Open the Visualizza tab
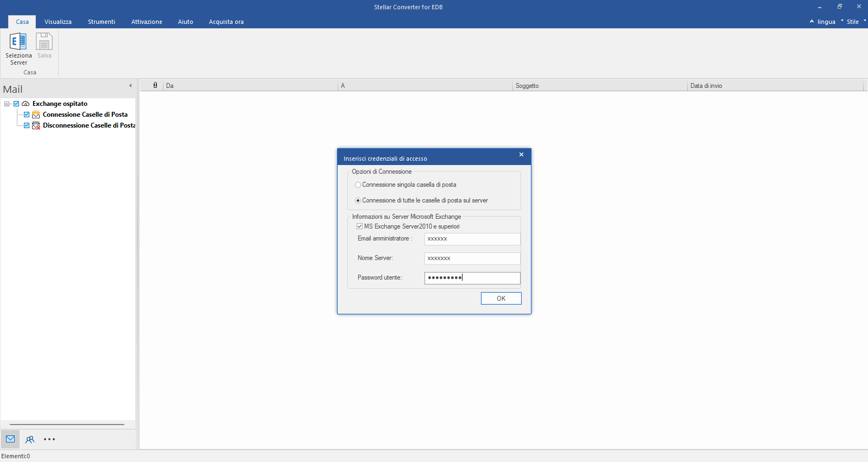Screen dimensions: 868x462 58,22
